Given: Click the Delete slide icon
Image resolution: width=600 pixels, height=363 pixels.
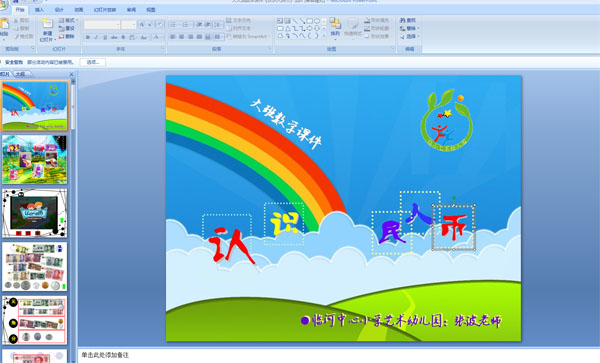Looking at the screenshot, I should pos(61,37).
